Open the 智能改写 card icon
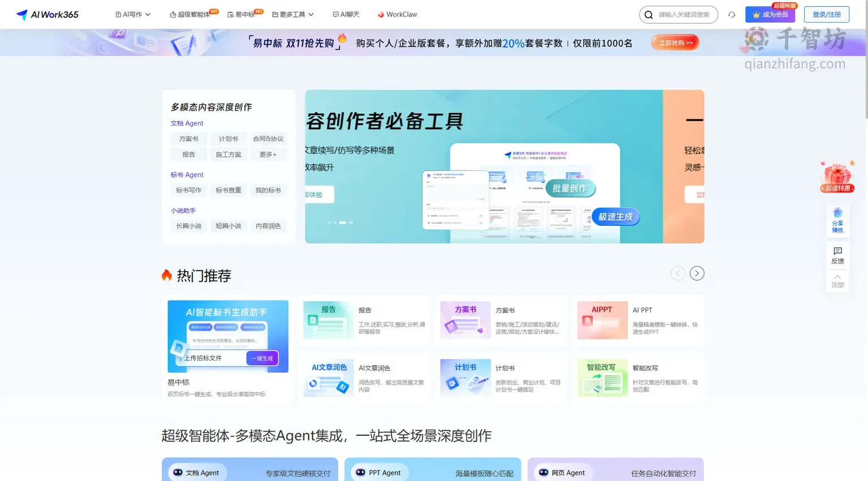868x481 pixels. [x=602, y=378]
